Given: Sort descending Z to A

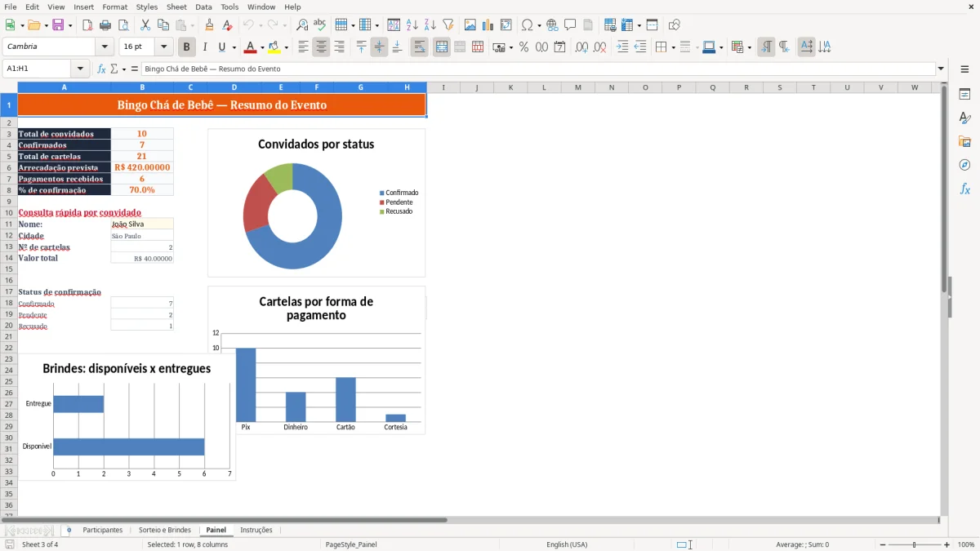Looking at the screenshot, I should pos(430,25).
